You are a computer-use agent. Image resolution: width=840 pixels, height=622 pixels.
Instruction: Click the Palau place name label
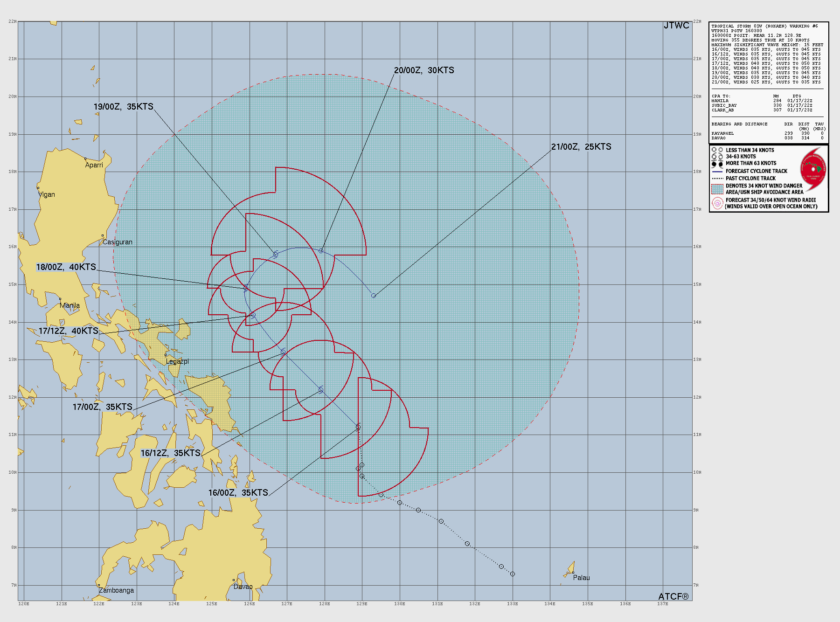[581, 578]
